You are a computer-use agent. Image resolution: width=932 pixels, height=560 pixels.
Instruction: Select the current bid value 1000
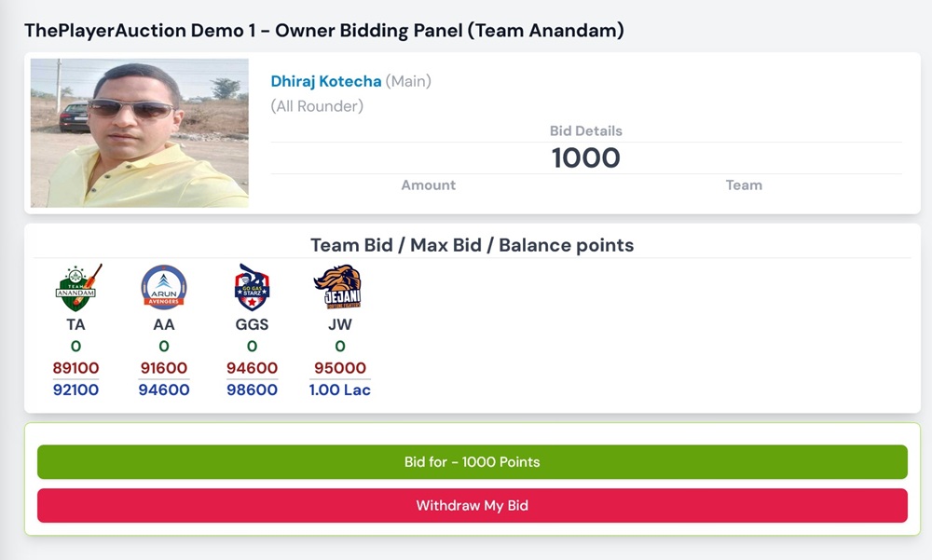586,157
